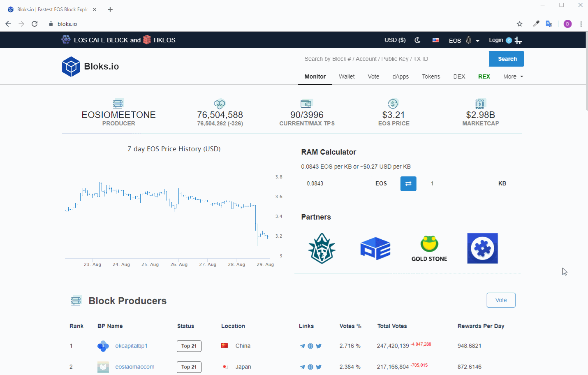Open the blue puzzle piece partner logo

click(x=482, y=248)
